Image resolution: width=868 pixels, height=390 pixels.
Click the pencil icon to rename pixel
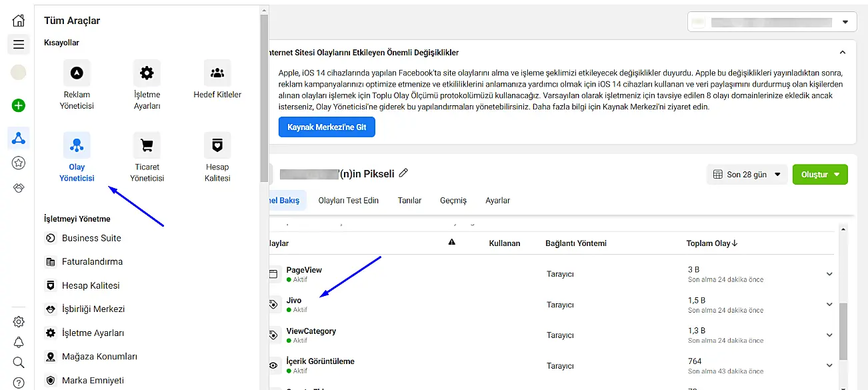[x=403, y=173]
